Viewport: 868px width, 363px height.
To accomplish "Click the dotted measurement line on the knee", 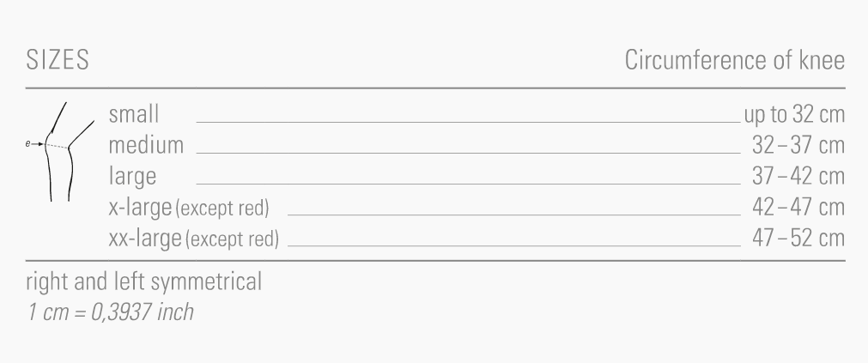I will pyautogui.click(x=57, y=147).
